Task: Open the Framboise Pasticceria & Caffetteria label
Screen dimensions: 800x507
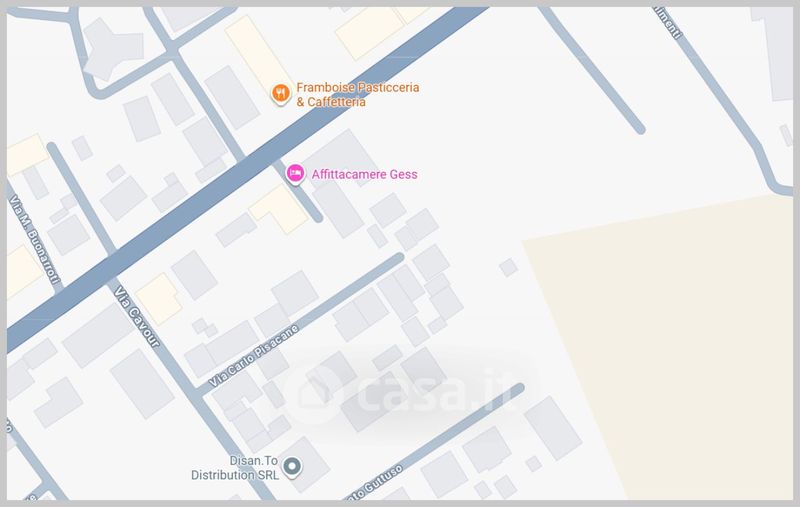Action: [x=358, y=94]
